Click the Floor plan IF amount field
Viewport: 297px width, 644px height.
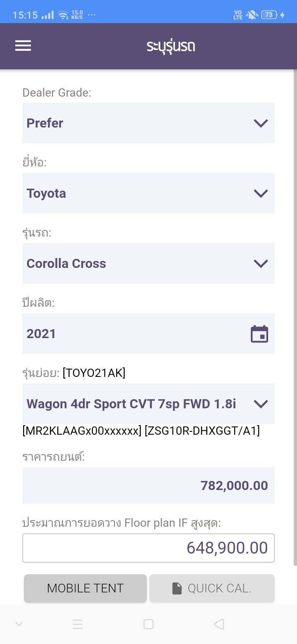tap(148, 548)
